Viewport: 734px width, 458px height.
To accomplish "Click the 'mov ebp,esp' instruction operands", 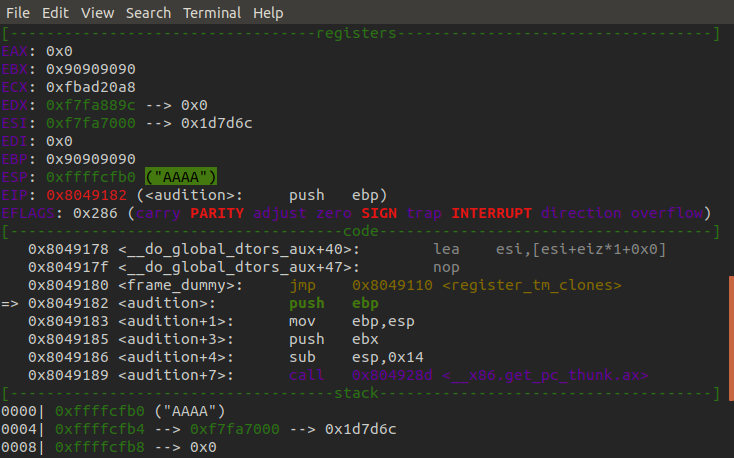I will click(383, 321).
